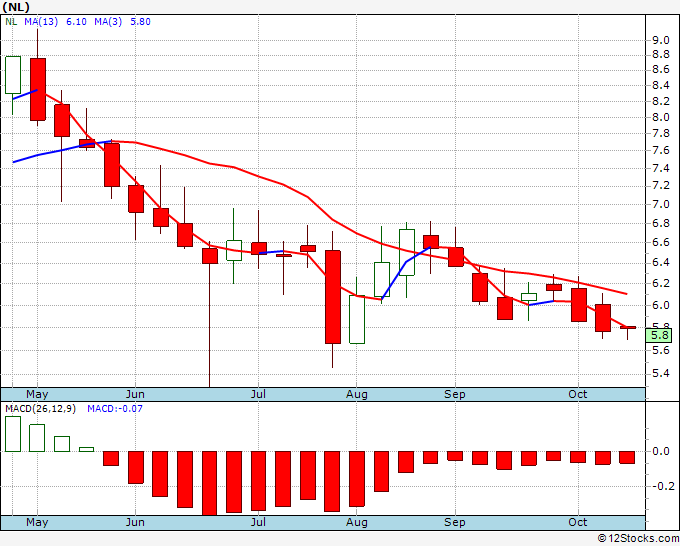The height and width of the screenshot is (546, 680).
Task: Click the MACD(26,12,9) indicator label
Action: pyautogui.click(x=40, y=409)
